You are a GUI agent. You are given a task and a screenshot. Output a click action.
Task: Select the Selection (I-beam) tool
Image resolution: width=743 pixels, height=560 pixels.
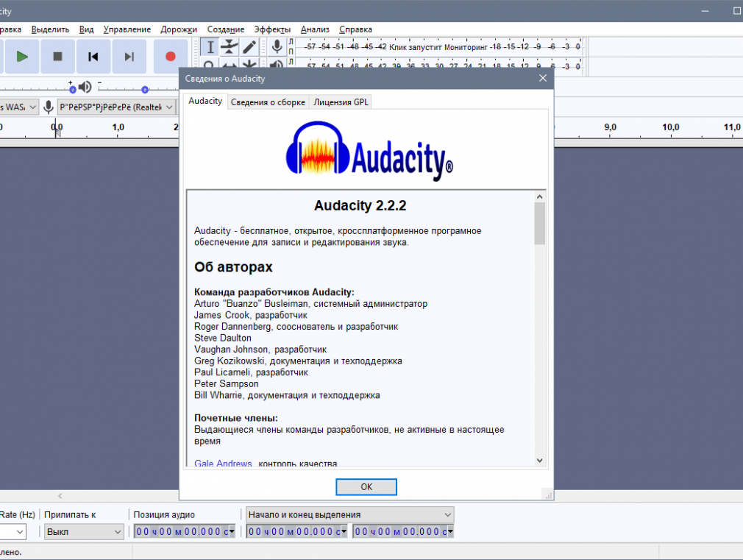click(x=210, y=47)
